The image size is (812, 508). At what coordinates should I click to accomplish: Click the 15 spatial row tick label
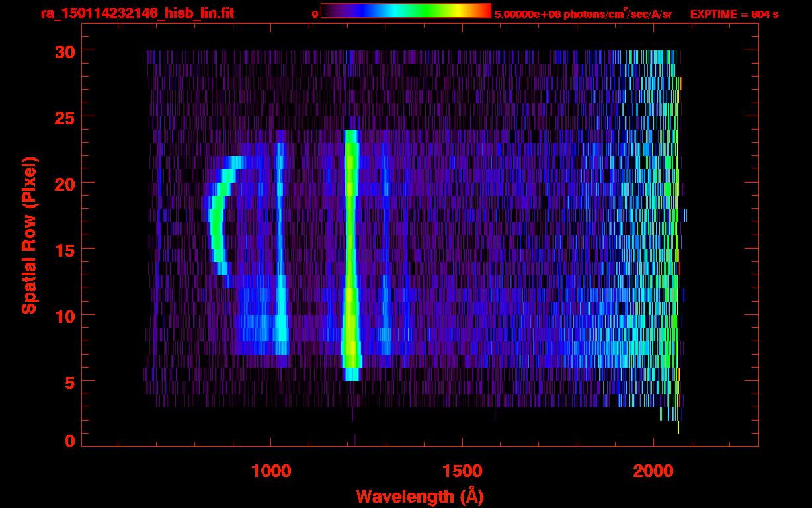point(65,249)
